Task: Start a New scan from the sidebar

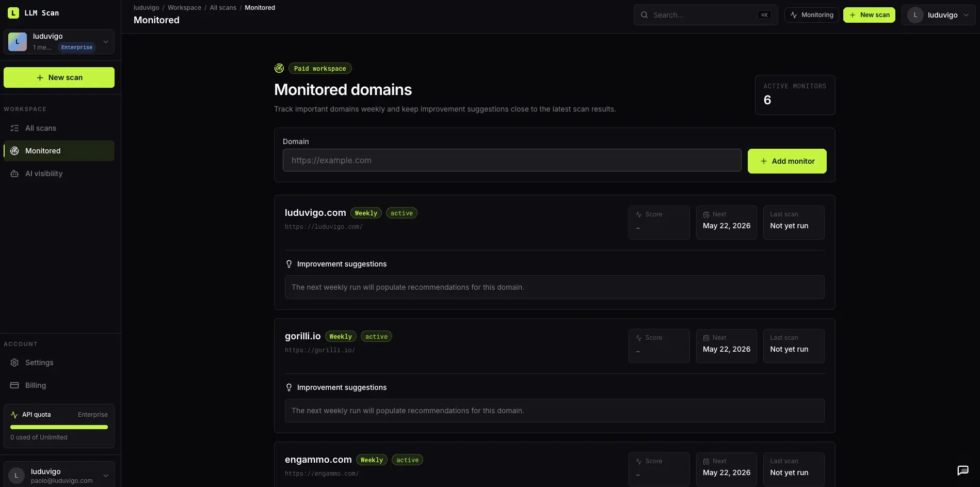Action: [x=59, y=77]
